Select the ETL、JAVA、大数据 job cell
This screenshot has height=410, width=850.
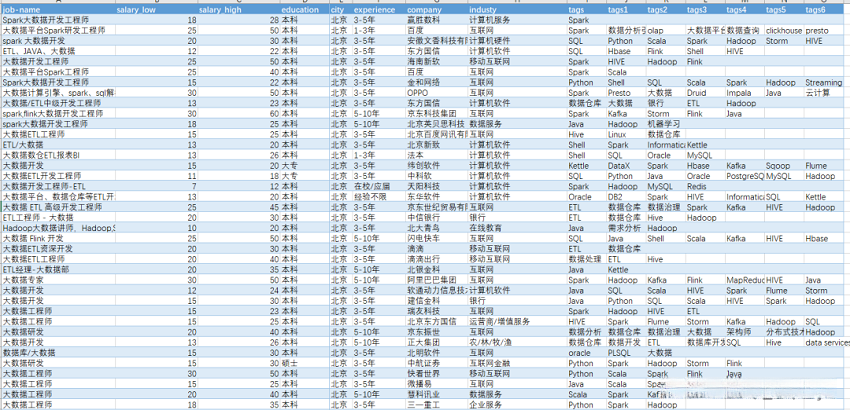57,51
